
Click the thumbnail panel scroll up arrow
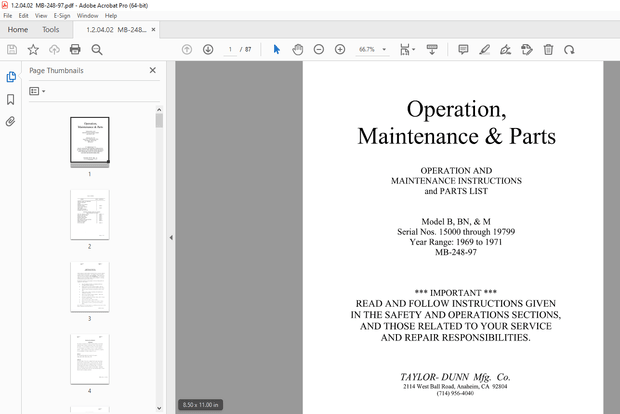click(159, 110)
